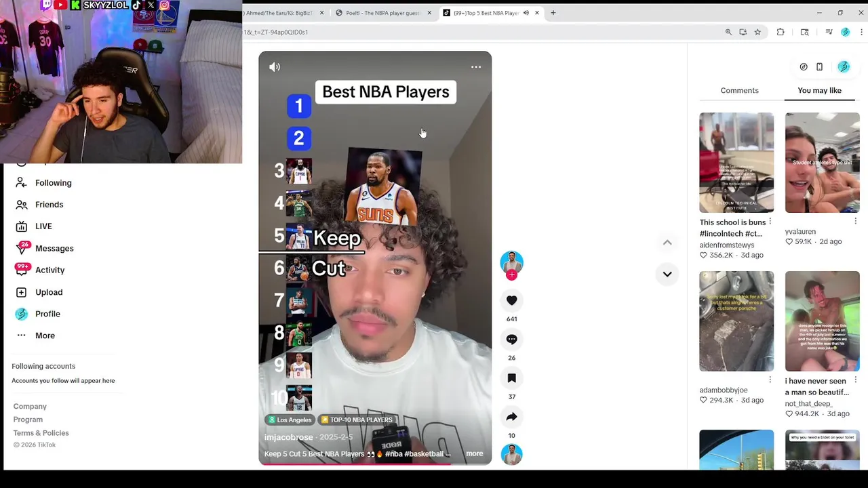
Task: Click the Activity icon with 99+ badge
Action: pyautogui.click(x=22, y=270)
